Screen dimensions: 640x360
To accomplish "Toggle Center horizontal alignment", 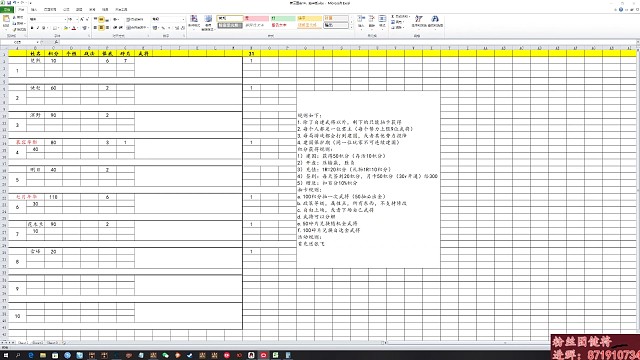I will tap(101, 28).
